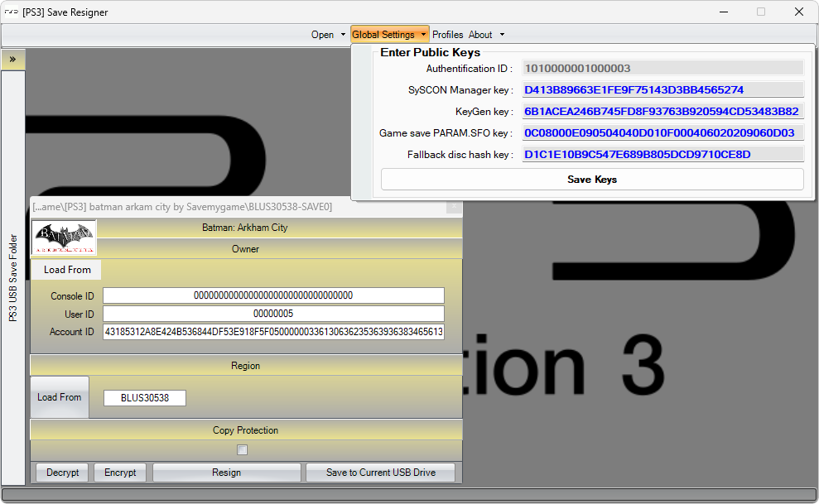The width and height of the screenshot is (819, 504).
Task: Open the PS3 USB Save Folder panel
Action: [x=12, y=277]
